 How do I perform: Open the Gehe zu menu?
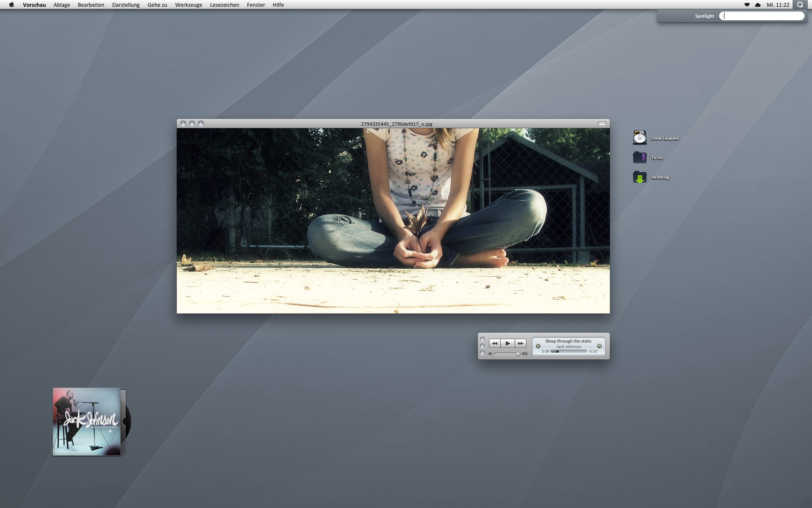[x=157, y=5]
